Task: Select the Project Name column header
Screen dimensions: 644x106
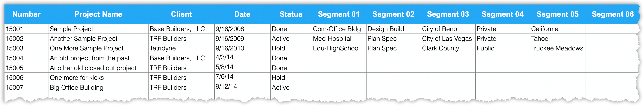Action: pyautogui.click(x=98, y=14)
